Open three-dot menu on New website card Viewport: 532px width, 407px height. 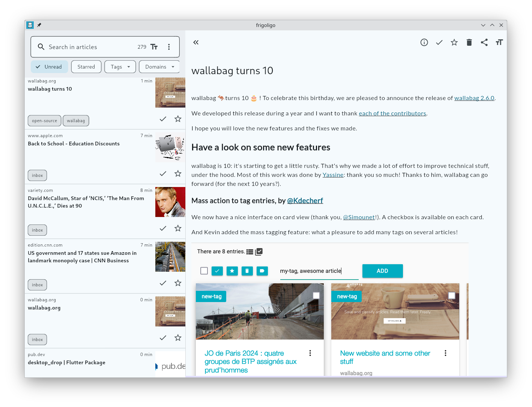pos(445,353)
